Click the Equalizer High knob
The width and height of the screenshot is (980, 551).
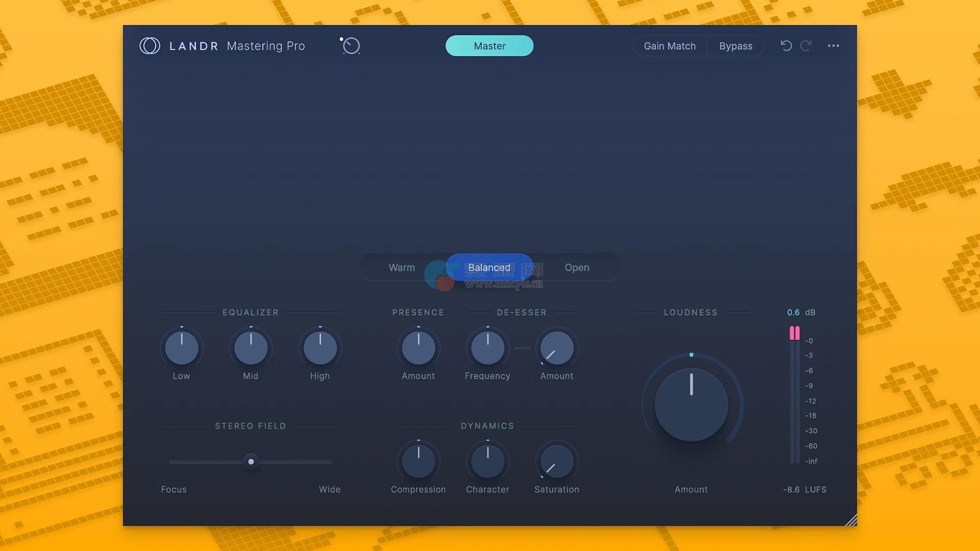[x=320, y=348]
